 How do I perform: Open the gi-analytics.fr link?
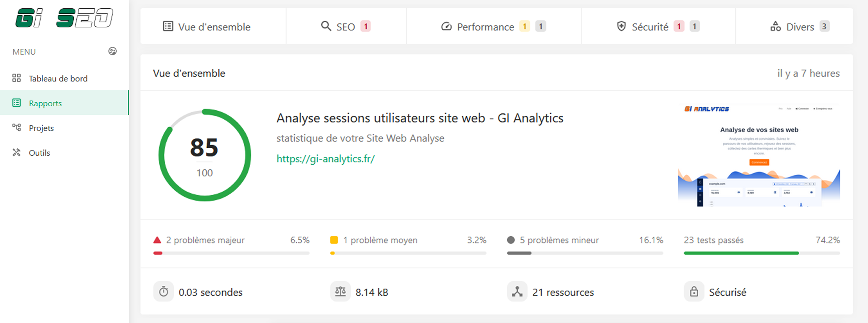pos(325,159)
